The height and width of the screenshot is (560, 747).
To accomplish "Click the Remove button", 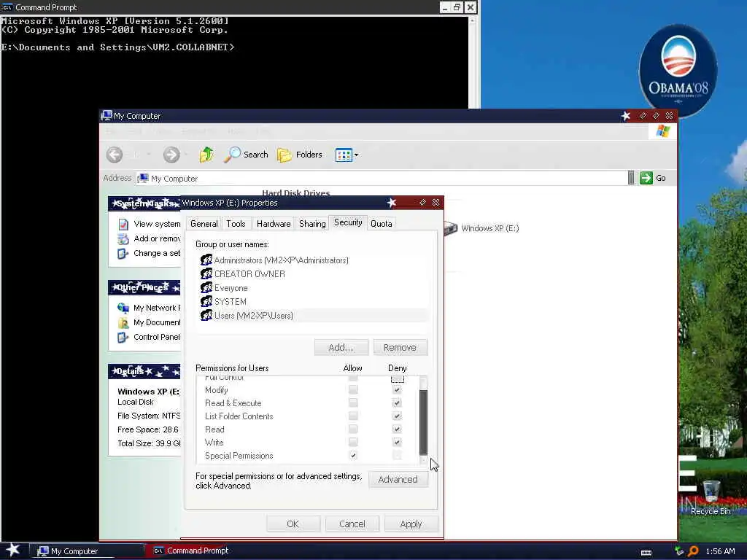I will tap(400, 348).
